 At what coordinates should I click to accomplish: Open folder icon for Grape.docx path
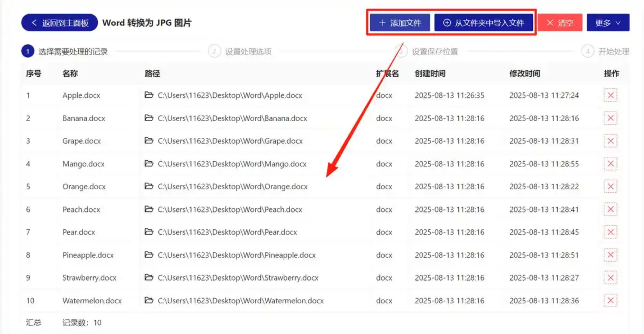click(x=149, y=141)
